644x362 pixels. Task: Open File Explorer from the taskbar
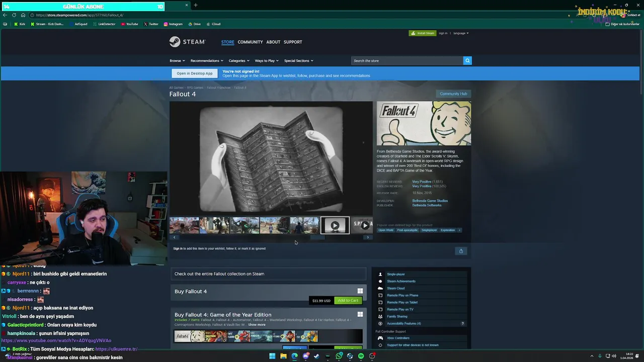pos(283,356)
